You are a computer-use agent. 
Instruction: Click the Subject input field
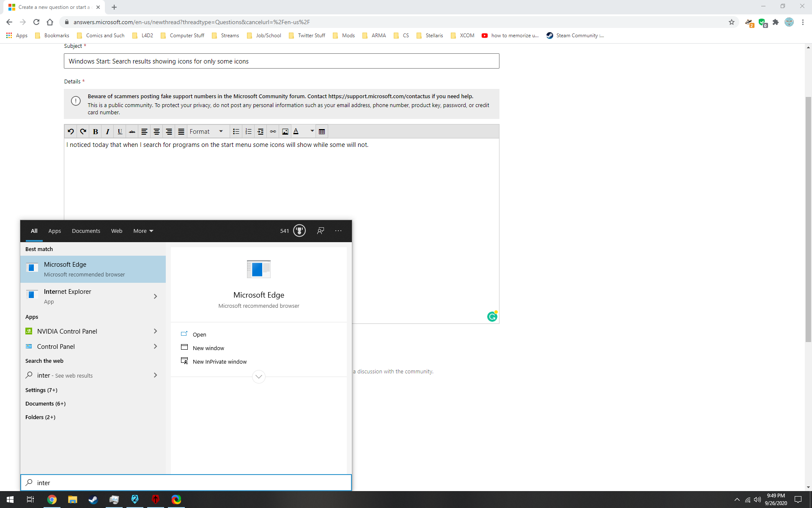281,61
